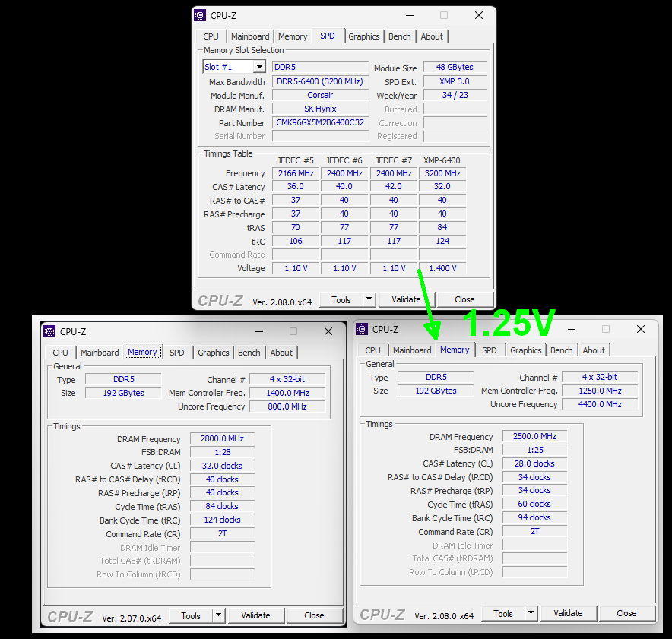Minimize the top CPU-Z SPD window
672x639 pixels.
pyautogui.click(x=410, y=16)
